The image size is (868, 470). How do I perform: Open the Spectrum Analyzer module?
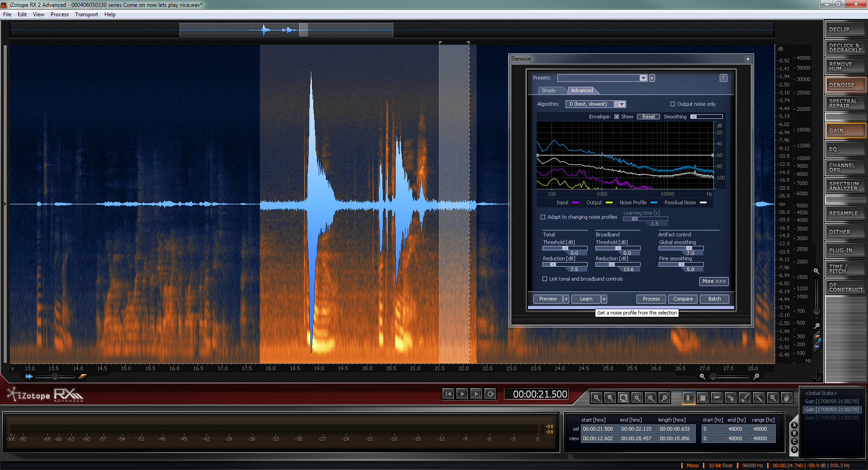[x=845, y=186]
